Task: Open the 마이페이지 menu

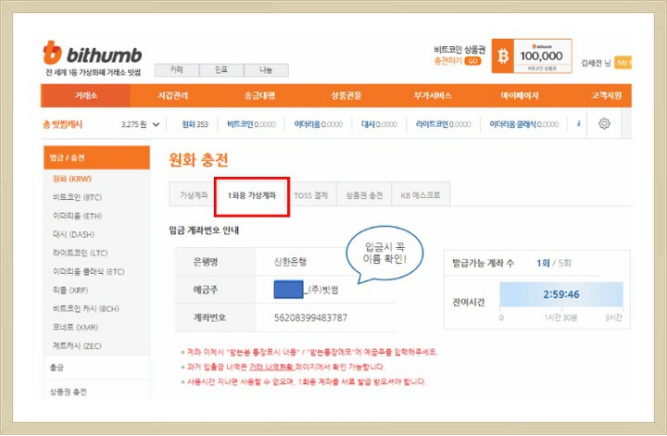Action: click(519, 95)
